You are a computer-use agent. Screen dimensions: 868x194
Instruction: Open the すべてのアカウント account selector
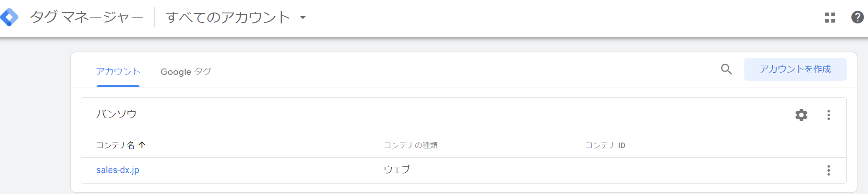(x=236, y=18)
